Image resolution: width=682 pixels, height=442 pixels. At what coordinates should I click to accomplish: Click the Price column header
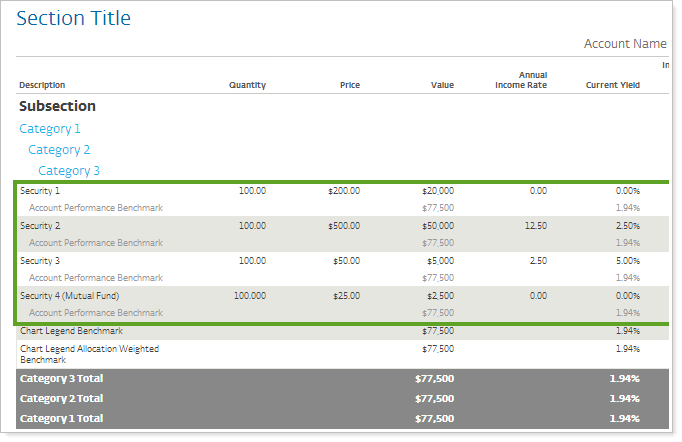(348, 86)
